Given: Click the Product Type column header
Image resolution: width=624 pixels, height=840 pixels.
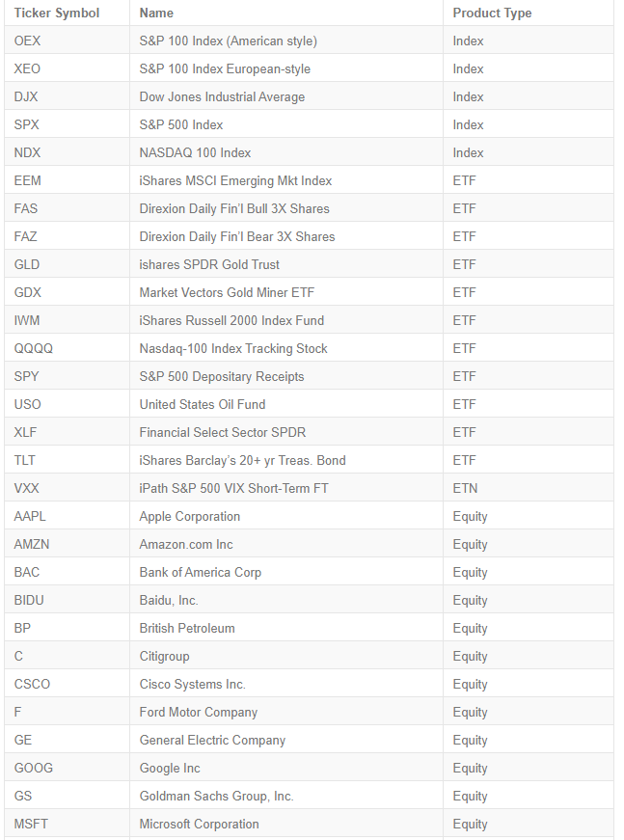Looking at the screenshot, I should [492, 13].
